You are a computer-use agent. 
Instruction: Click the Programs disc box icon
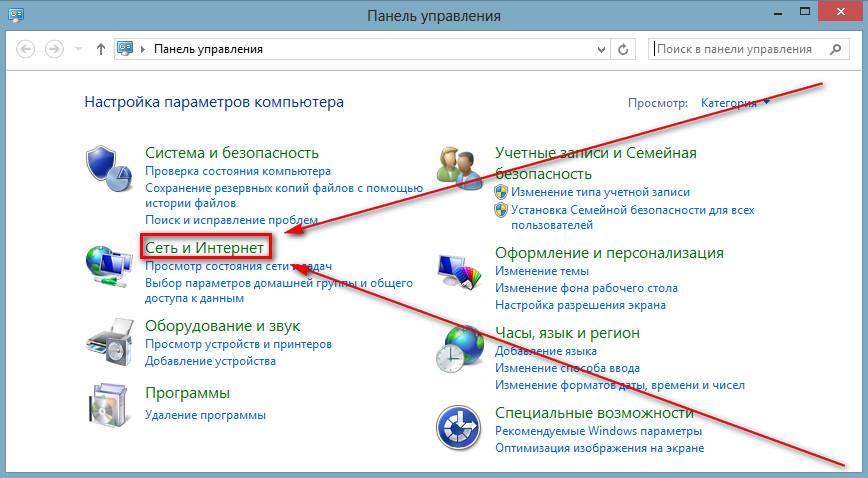[x=110, y=405]
